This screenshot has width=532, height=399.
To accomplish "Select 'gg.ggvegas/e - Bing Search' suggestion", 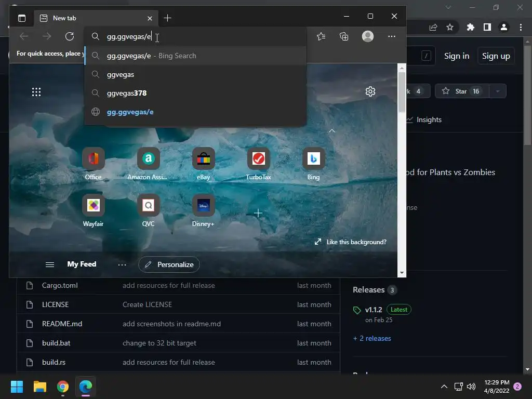I will [x=195, y=56].
